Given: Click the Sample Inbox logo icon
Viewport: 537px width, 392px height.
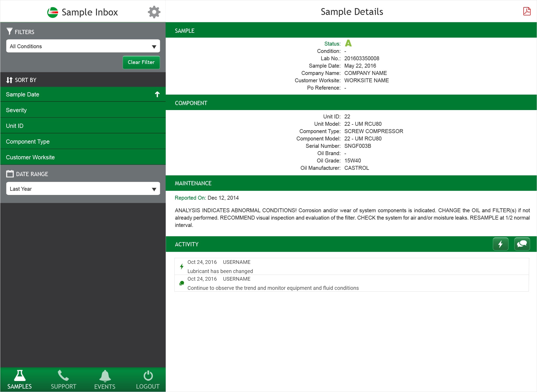Looking at the screenshot, I should click(x=52, y=12).
